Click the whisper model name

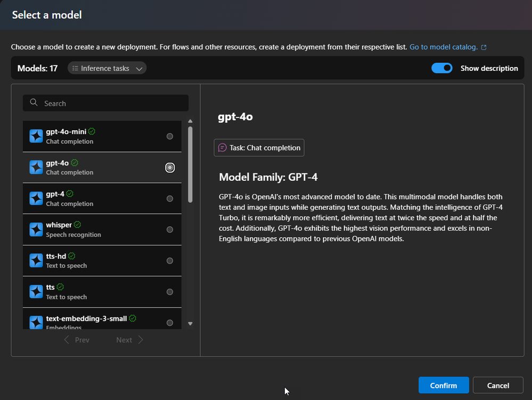pos(59,225)
